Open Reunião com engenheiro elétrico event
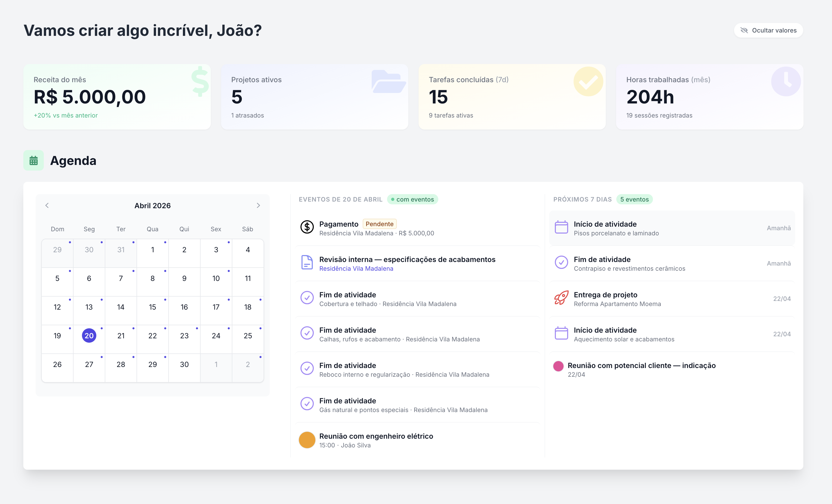The width and height of the screenshot is (832, 504). pyautogui.click(x=418, y=440)
